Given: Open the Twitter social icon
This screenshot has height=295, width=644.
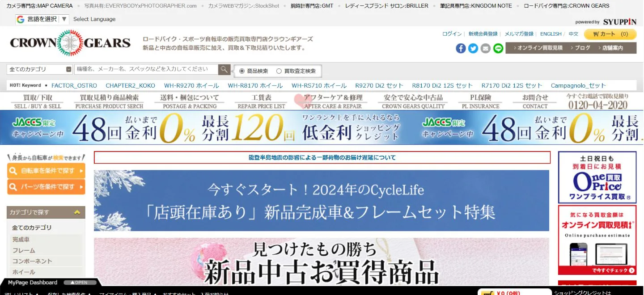Looking at the screenshot, I should (x=473, y=48).
